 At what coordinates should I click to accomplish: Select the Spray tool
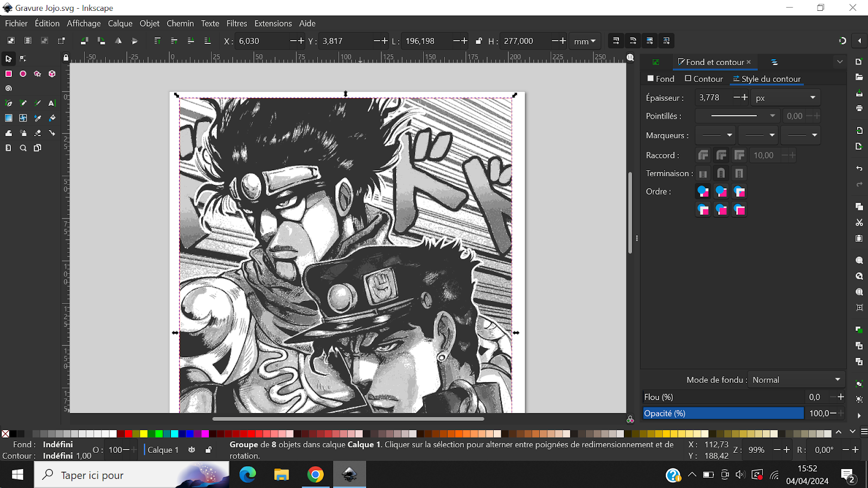[23, 133]
